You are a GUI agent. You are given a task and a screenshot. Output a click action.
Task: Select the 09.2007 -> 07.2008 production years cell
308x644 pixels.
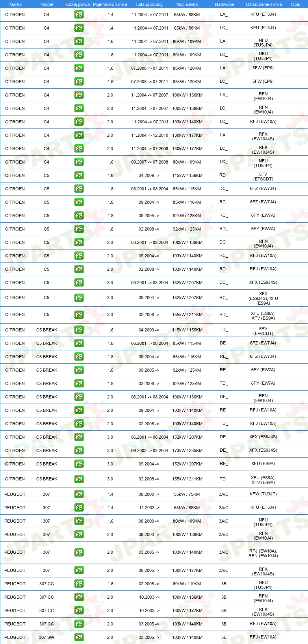(x=150, y=162)
